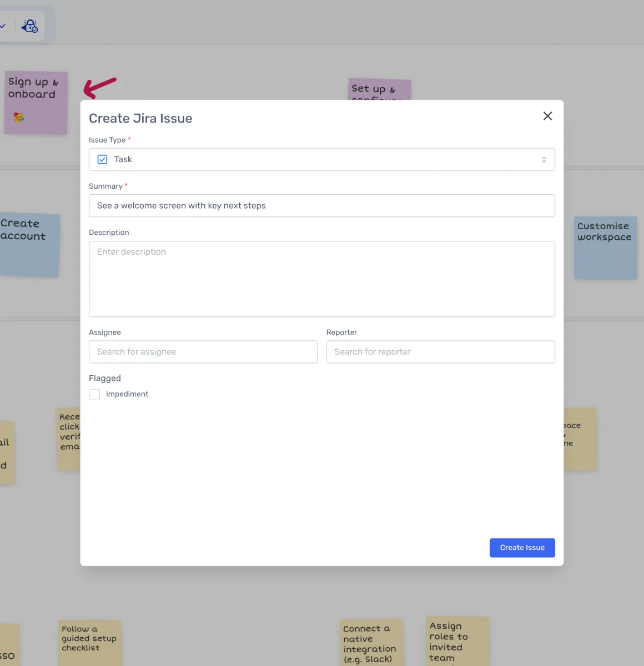
Task: Expand the toolbar chevron dropdown at top-left
Action: 3,26
